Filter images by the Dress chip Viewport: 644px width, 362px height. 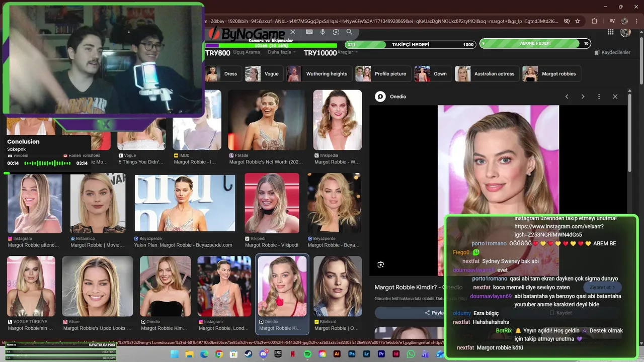coord(223,74)
